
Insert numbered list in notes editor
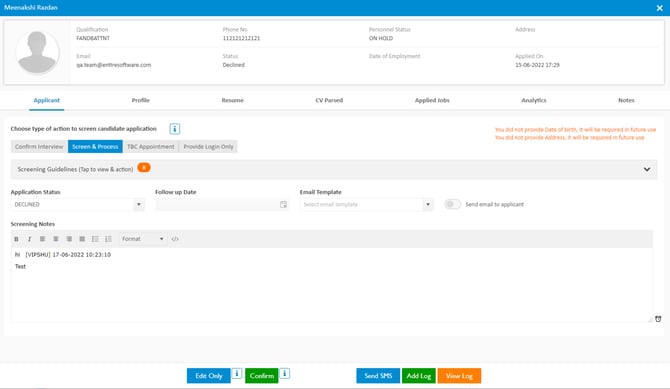pyautogui.click(x=109, y=239)
